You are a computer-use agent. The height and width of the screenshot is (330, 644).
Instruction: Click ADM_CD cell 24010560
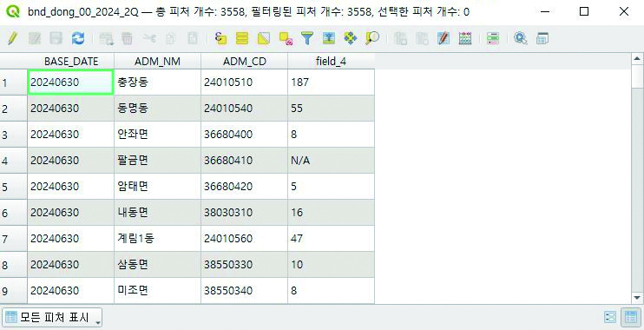click(245, 238)
